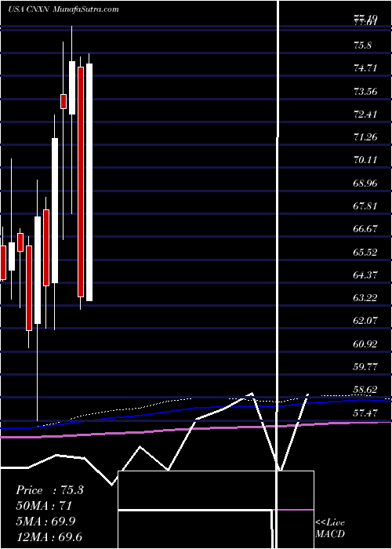The height and width of the screenshot is (549, 392).
Task: Click the 74.71 price axis label
Action: pyautogui.click(x=365, y=68)
